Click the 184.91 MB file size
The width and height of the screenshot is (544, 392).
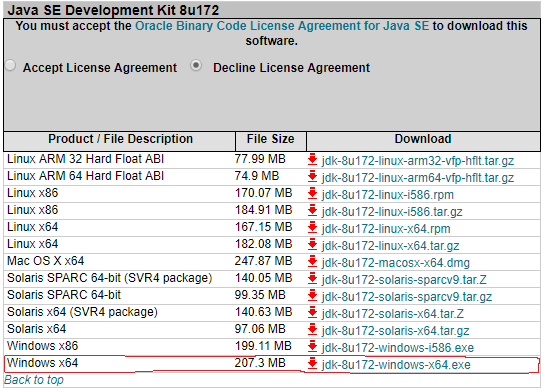pos(263,210)
